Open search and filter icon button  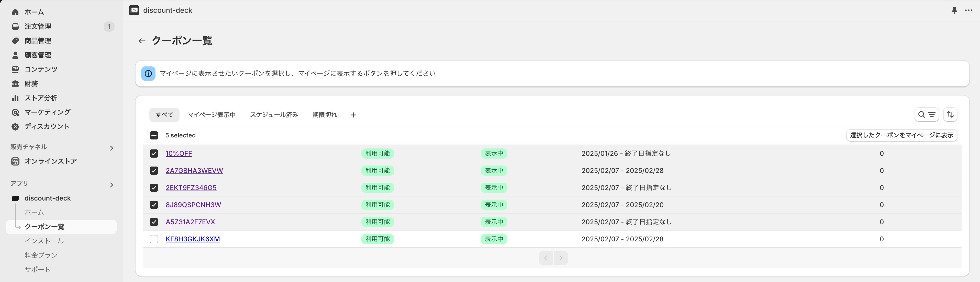point(926,114)
